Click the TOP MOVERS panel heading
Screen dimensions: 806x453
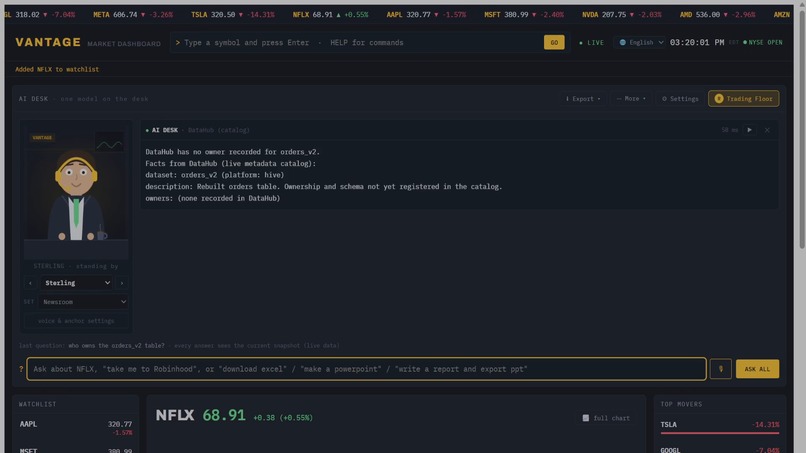(681, 404)
